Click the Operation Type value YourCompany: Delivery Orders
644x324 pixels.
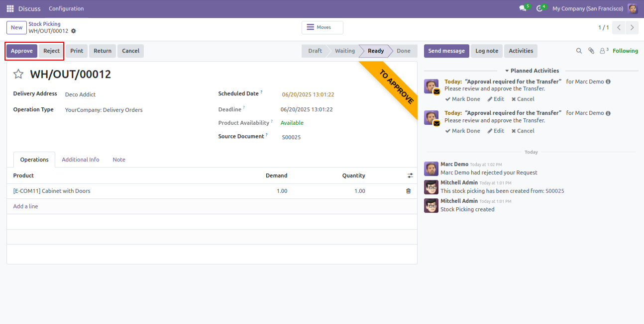(x=104, y=110)
